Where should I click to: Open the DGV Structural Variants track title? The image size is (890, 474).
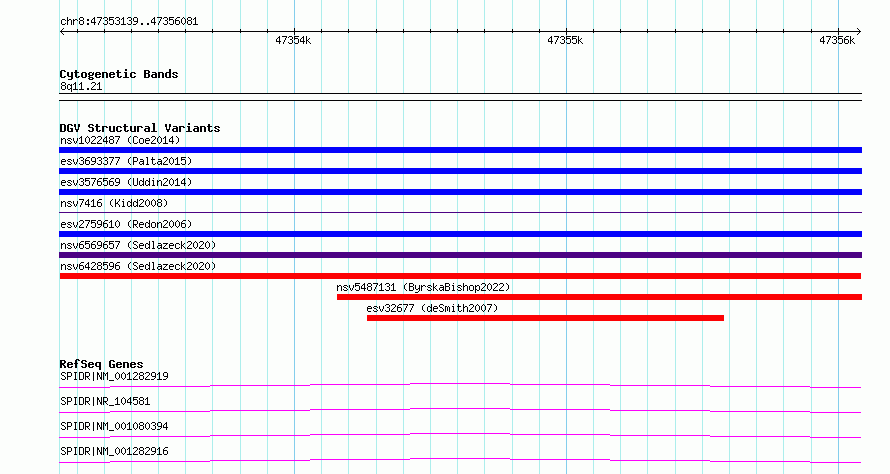[x=140, y=128]
